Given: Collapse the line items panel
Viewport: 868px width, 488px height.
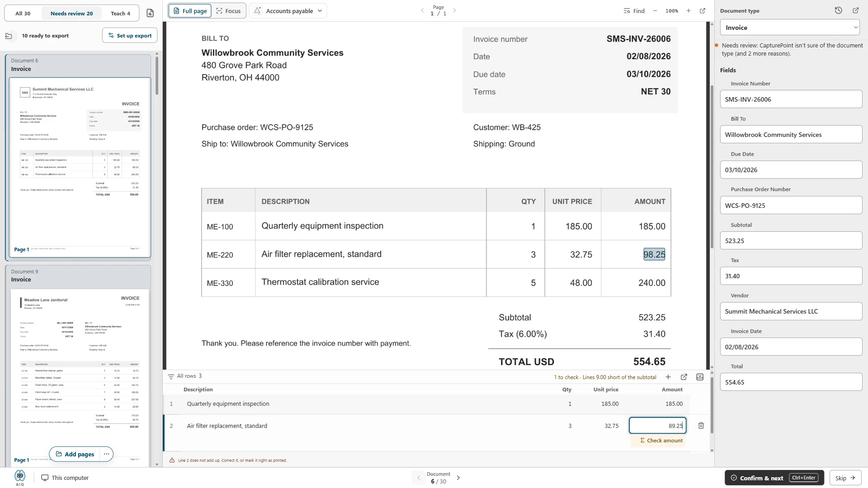Looking at the screenshot, I should 700,377.
